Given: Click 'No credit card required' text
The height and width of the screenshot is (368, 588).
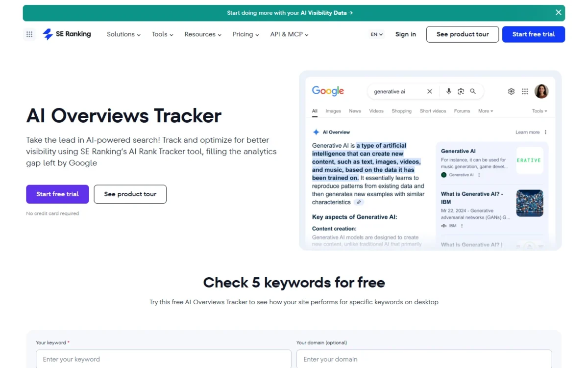Looking at the screenshot, I should click(x=52, y=213).
